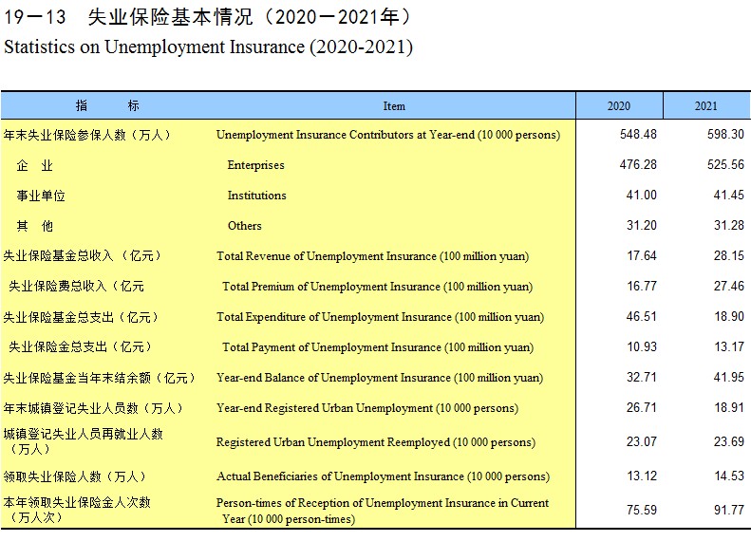
Task: Click the row label 年末失业保险参保人数（万人）
Action: 86,135
